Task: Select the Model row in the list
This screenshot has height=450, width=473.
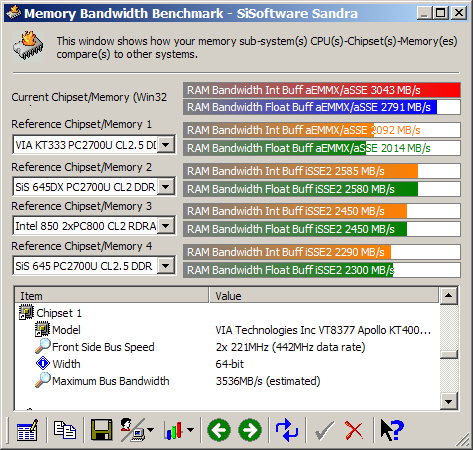Action: click(x=227, y=330)
